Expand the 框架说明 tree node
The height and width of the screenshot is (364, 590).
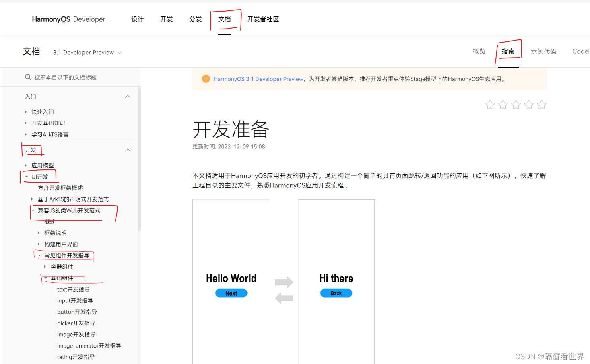39,233
